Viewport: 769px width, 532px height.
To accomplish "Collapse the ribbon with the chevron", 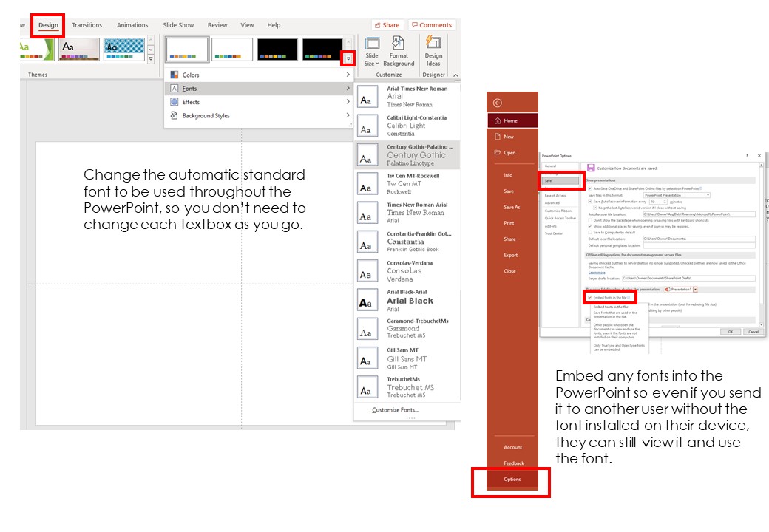I will point(455,75).
